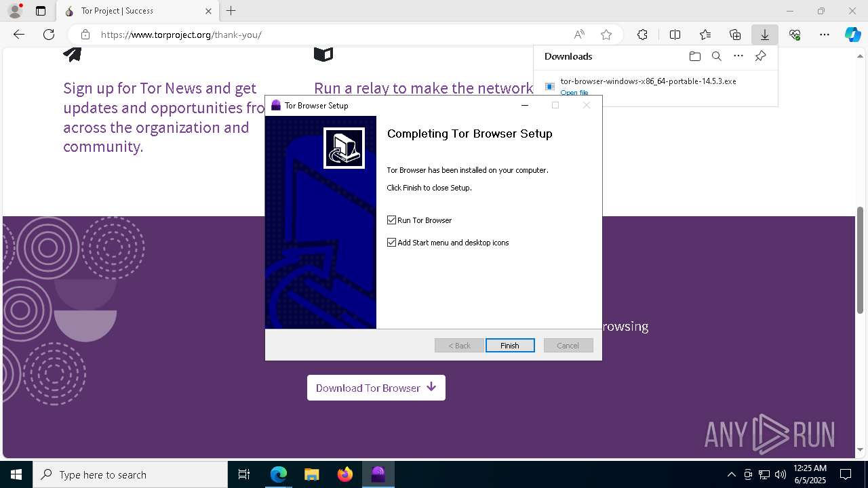Open the Favorites list
This screenshot has width=868, height=488.
coord(705,35)
